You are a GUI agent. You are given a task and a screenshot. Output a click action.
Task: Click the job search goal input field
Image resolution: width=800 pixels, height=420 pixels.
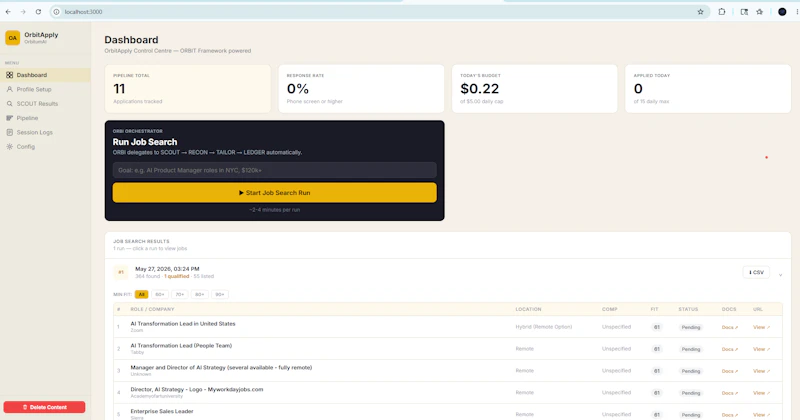[x=274, y=170]
